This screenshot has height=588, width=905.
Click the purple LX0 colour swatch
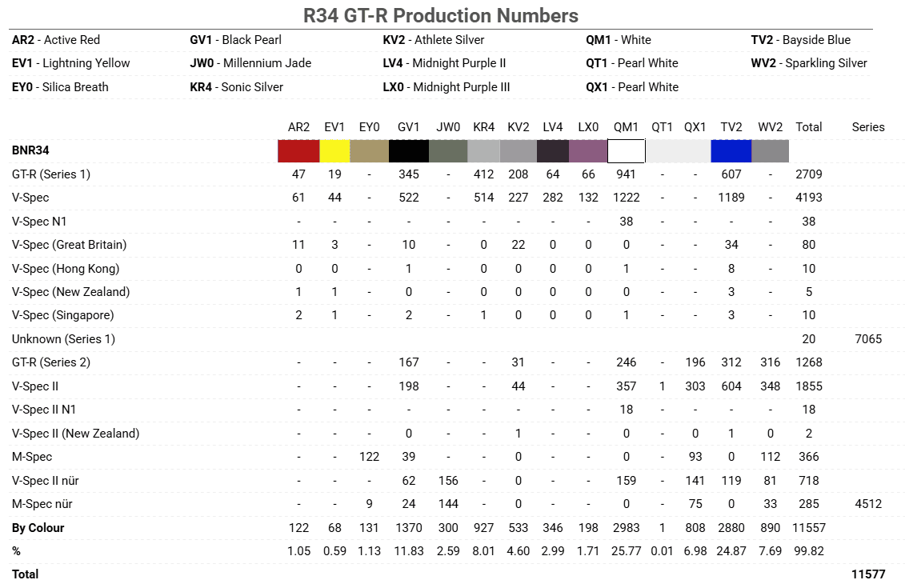click(x=587, y=151)
